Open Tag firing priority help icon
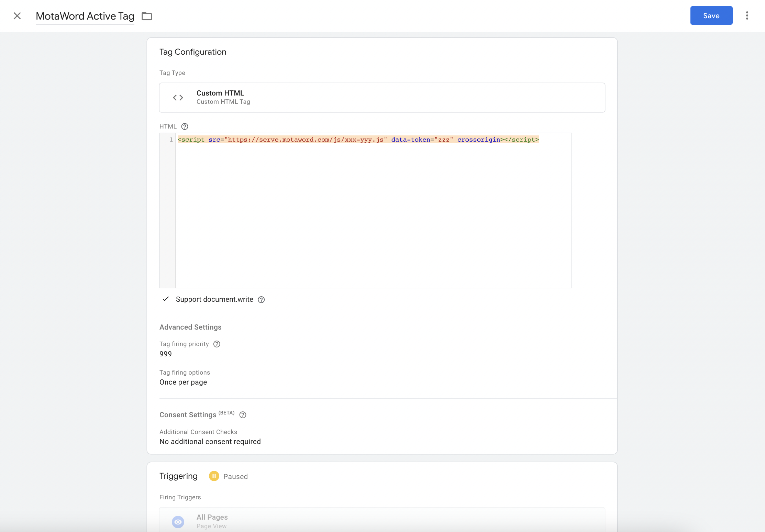765x532 pixels. (217, 344)
